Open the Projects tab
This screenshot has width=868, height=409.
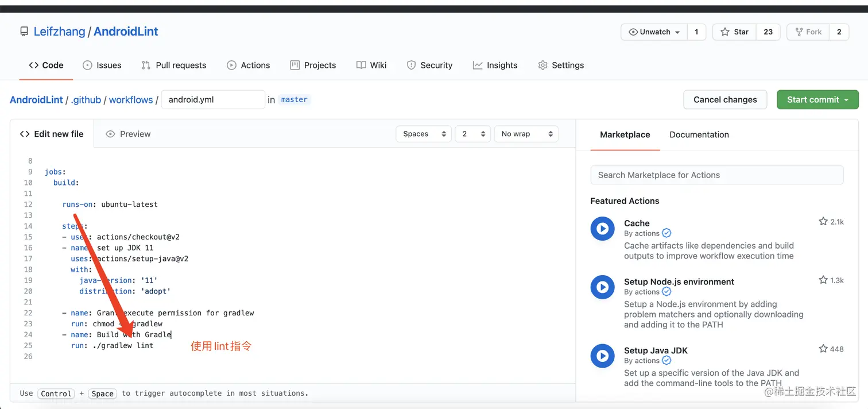(x=313, y=65)
